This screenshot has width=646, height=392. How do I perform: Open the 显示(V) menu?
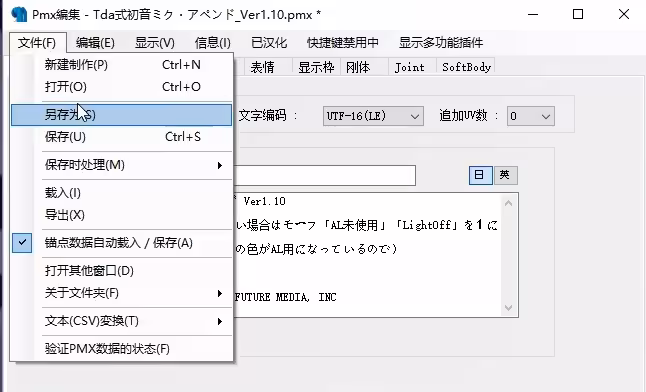(155, 42)
